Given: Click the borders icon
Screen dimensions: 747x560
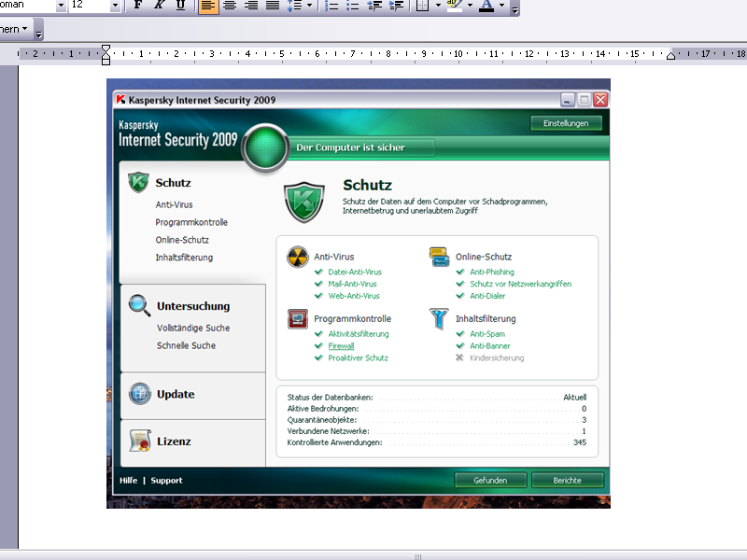Looking at the screenshot, I should tap(423, 6).
